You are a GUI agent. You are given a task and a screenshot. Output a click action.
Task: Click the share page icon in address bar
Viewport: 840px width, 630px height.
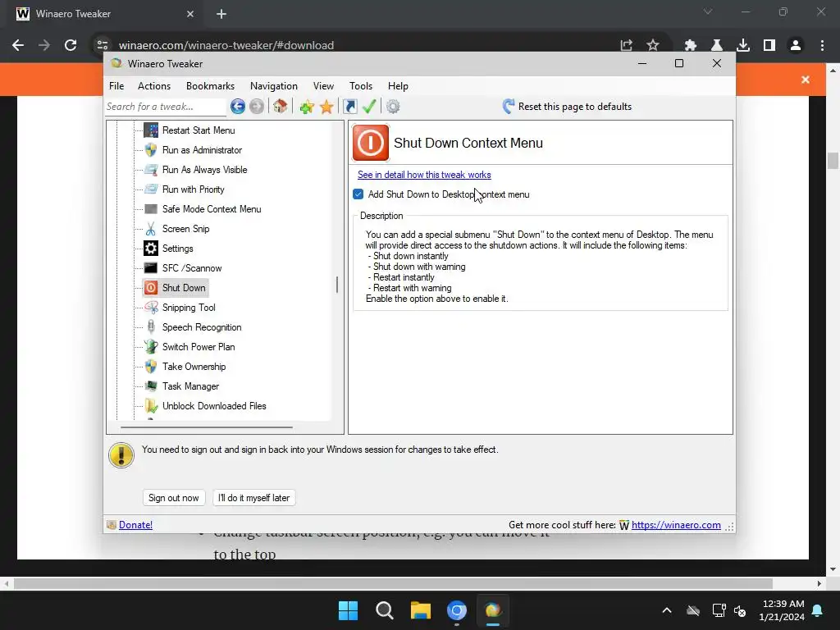click(x=626, y=46)
